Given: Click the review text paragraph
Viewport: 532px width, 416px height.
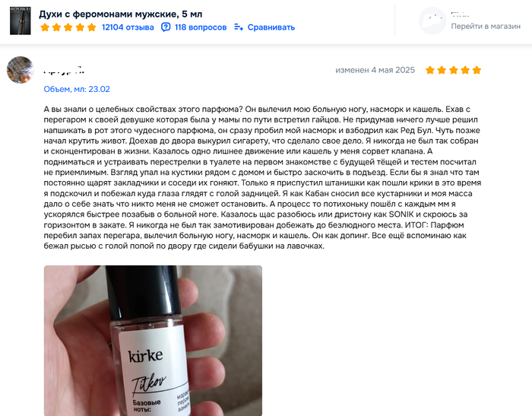Looking at the screenshot, I should pyautogui.click(x=262, y=177).
